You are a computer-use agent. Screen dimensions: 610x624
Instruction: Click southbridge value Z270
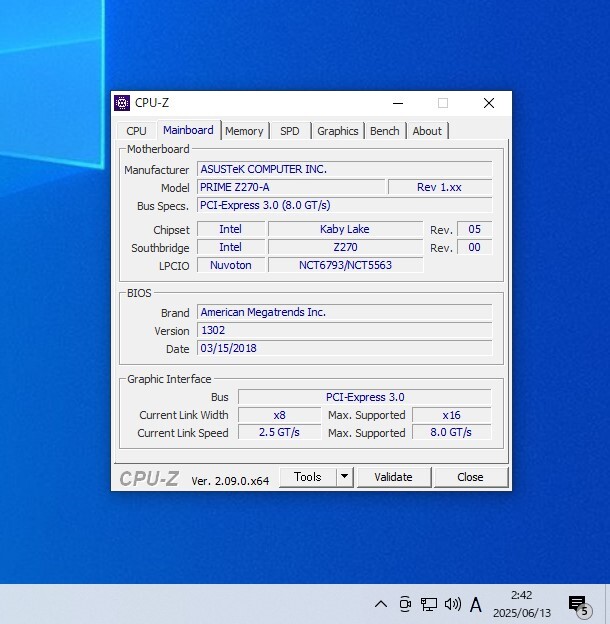click(x=345, y=247)
